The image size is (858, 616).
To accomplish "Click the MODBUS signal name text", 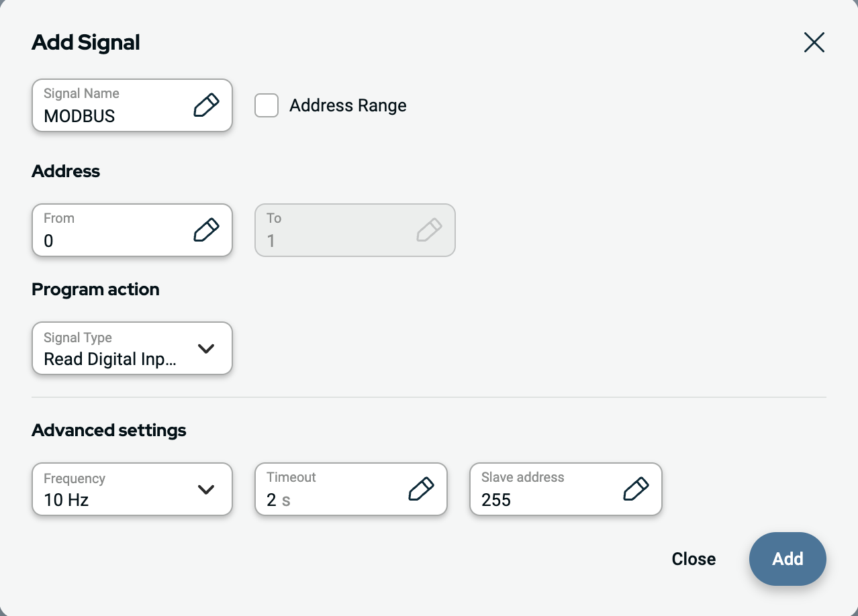I will tap(79, 116).
